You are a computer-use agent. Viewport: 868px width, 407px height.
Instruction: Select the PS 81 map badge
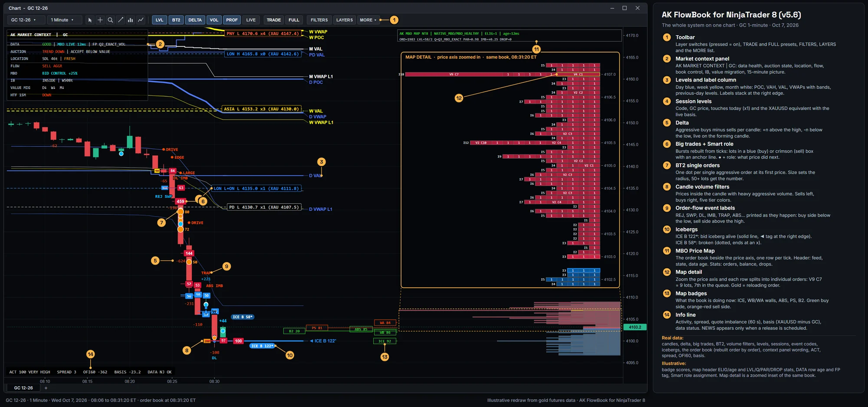(x=317, y=328)
